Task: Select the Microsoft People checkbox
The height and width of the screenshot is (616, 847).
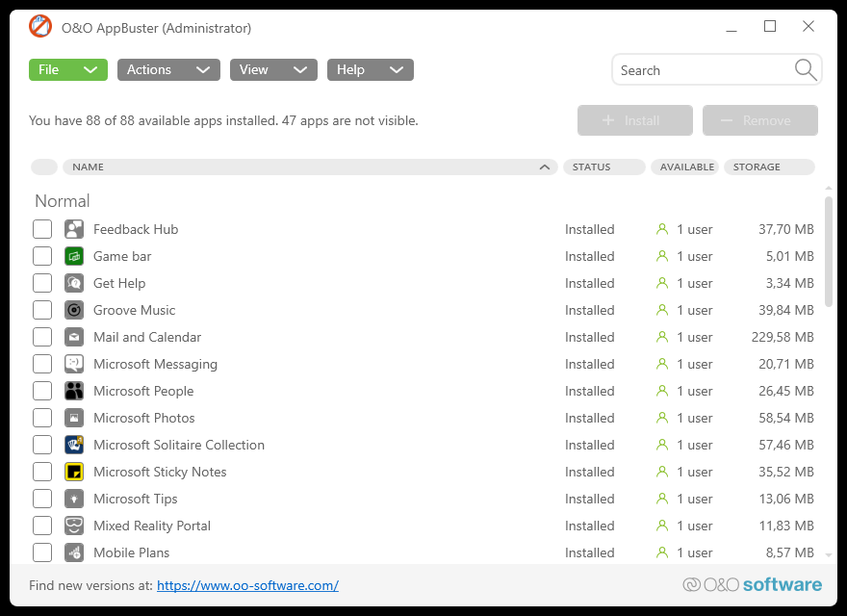Action: point(42,391)
